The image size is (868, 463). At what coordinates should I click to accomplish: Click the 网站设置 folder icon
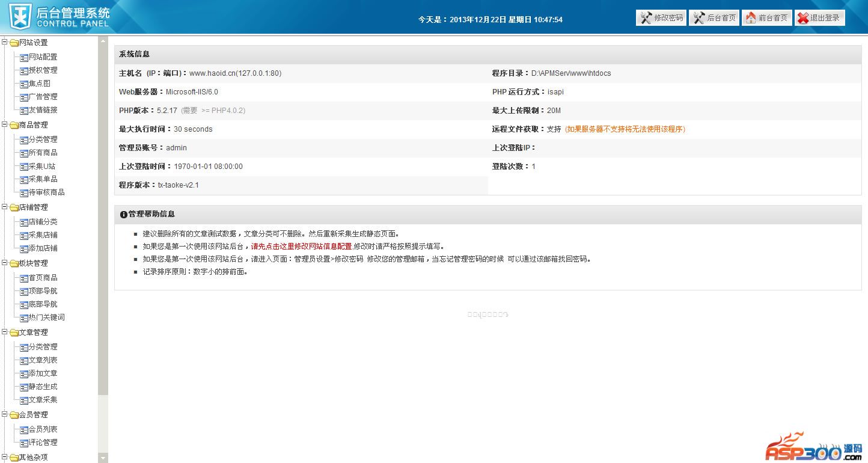click(x=14, y=43)
